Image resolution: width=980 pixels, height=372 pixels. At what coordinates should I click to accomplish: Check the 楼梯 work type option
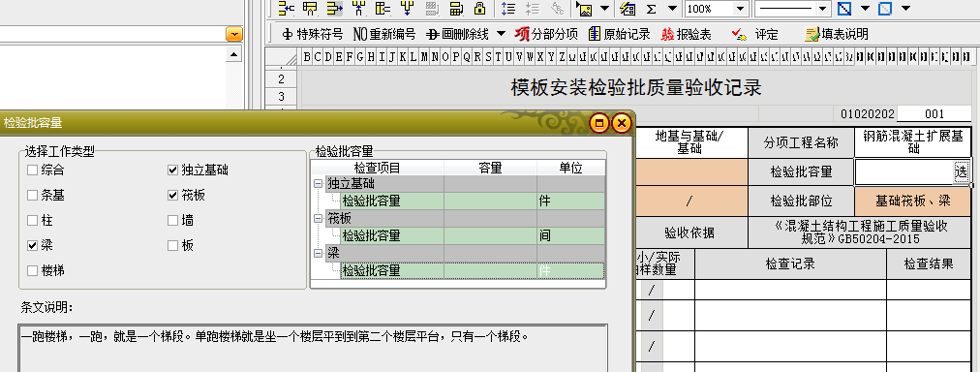33,270
